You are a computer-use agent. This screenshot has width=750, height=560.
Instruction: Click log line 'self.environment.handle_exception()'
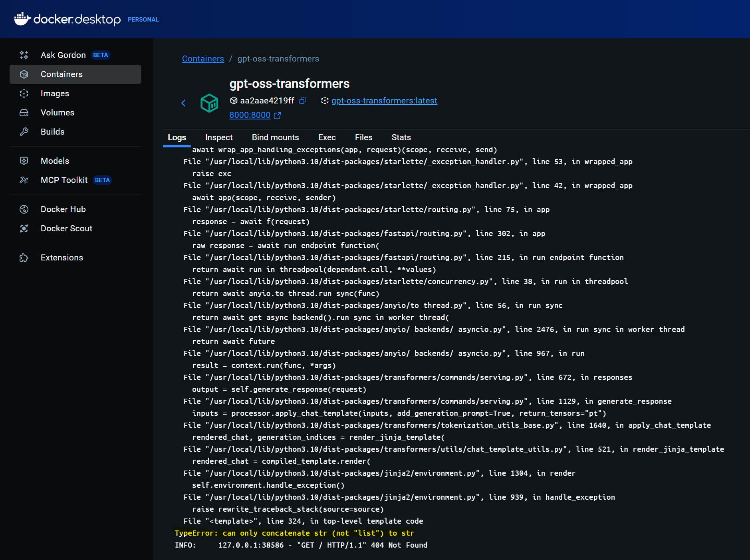coord(268,485)
